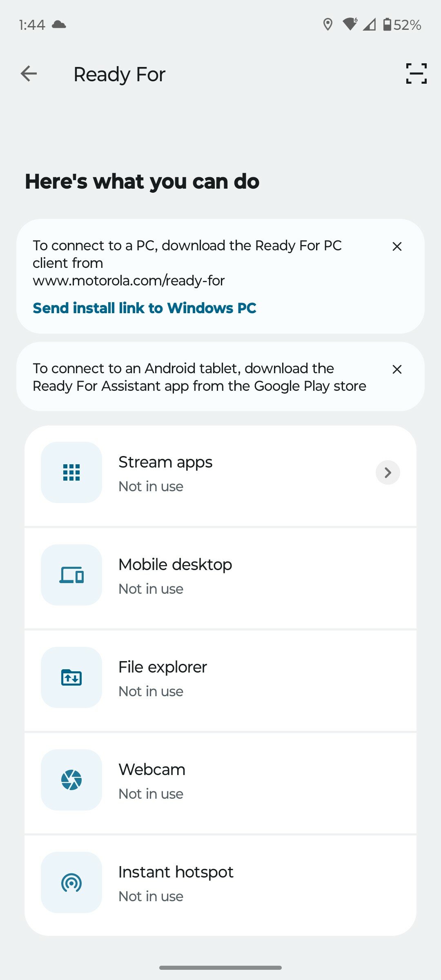Open the Mobile desktop option
Image resolution: width=441 pixels, height=980 pixels.
[x=220, y=578]
